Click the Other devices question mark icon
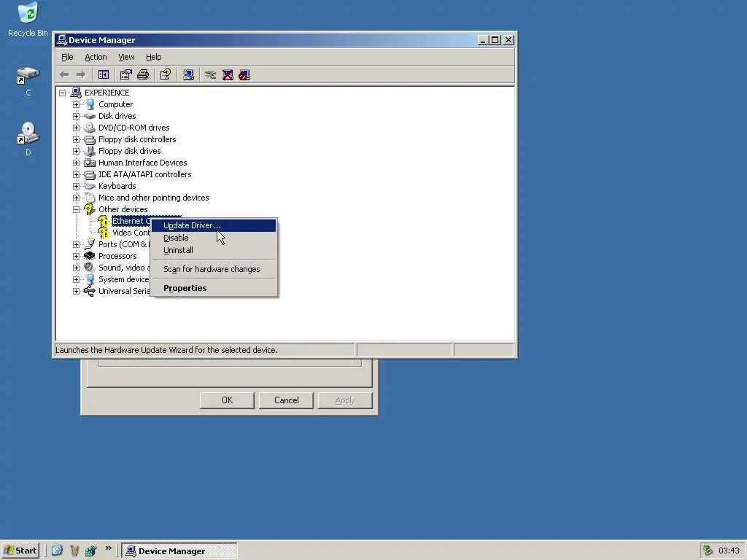This screenshot has height=560, width=747. pos(90,209)
